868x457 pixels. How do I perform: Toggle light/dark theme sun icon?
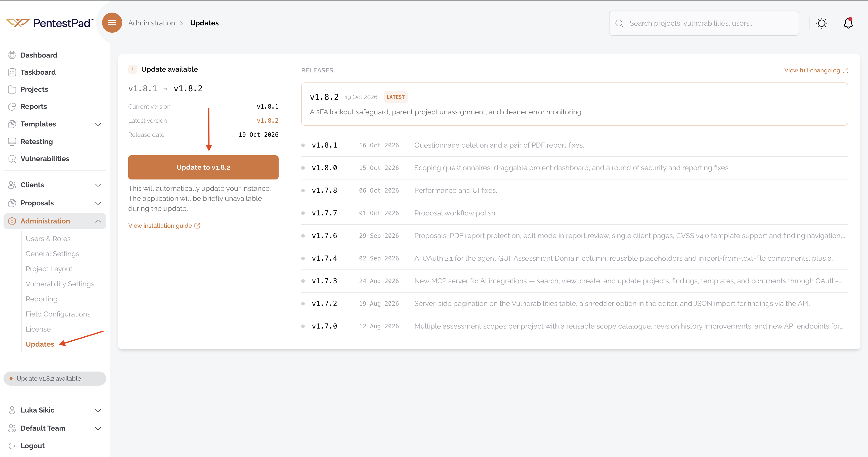[821, 23]
